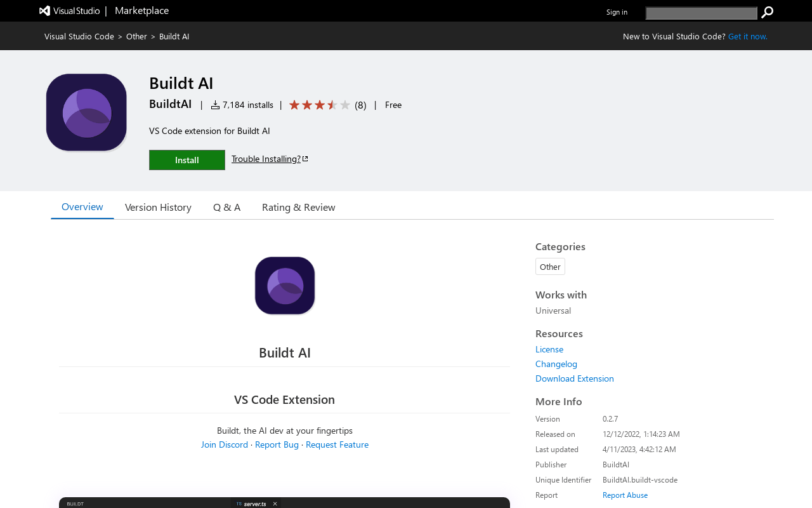Open the BuildtAI publisher page
Screen dimensions: 812x508
click(170, 104)
